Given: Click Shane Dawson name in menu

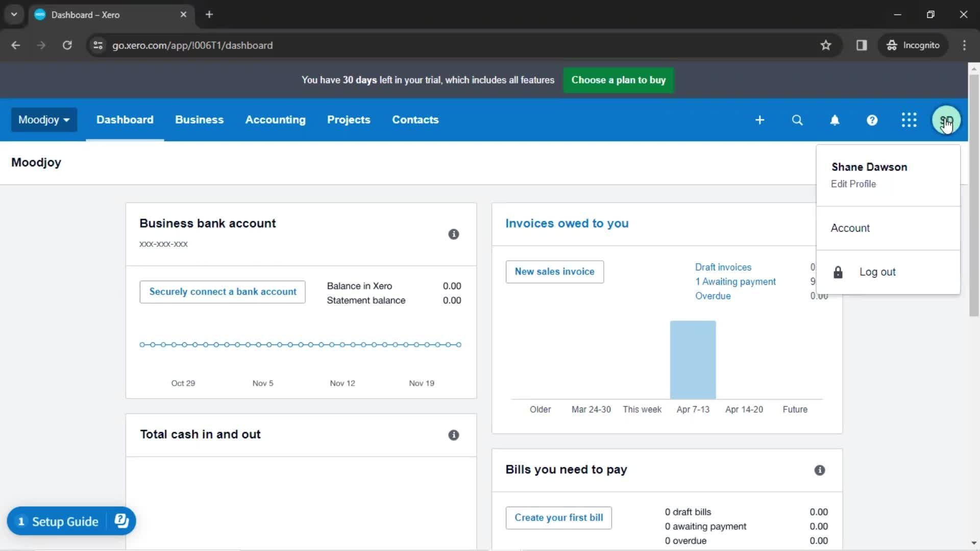Looking at the screenshot, I should [x=869, y=167].
